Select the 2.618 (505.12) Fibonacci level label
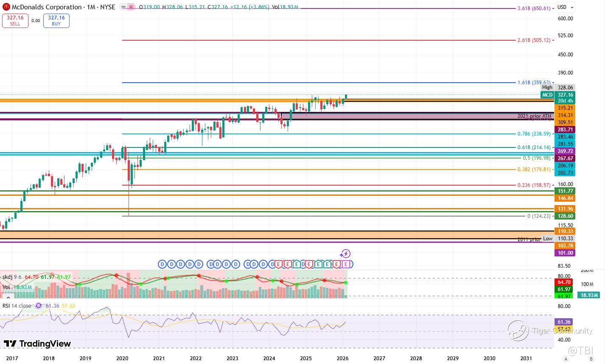This screenshot has height=364, width=605. pos(534,40)
